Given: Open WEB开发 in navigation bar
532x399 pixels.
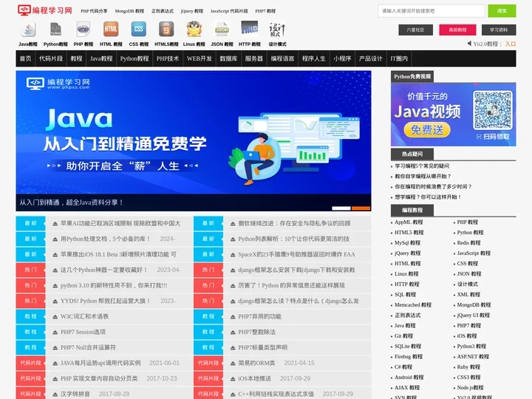Looking at the screenshot, I should tap(199, 58).
